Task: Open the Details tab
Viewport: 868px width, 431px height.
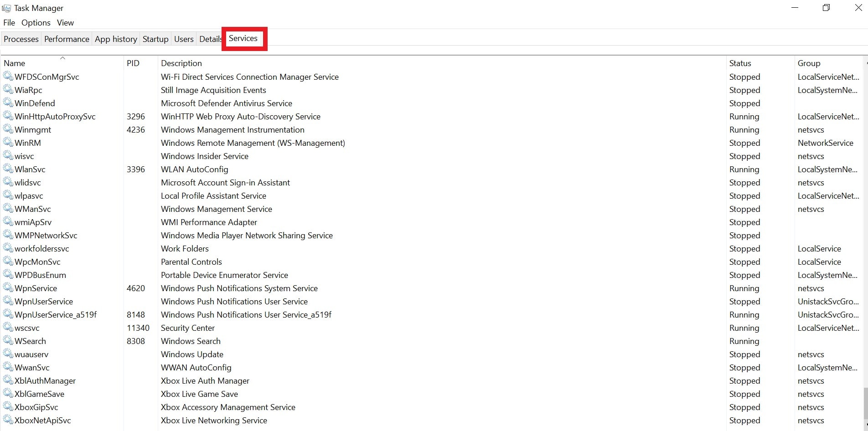Action: tap(210, 39)
